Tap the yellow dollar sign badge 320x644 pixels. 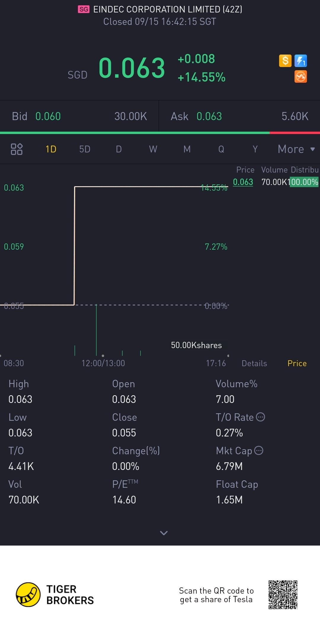[x=285, y=61]
